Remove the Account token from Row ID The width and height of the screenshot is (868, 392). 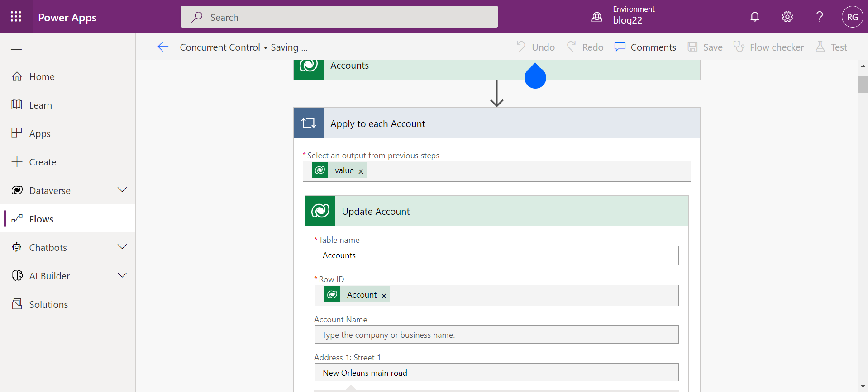tap(384, 296)
